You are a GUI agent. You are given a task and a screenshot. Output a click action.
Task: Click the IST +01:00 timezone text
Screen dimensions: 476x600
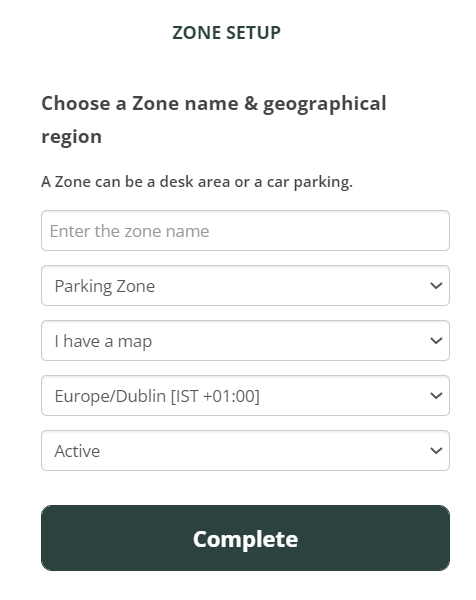[x=215, y=396]
